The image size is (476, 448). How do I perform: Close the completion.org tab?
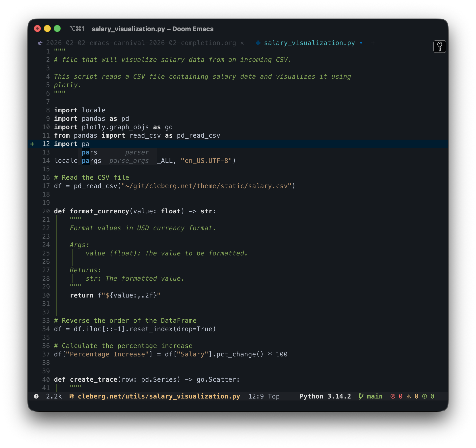tap(242, 43)
